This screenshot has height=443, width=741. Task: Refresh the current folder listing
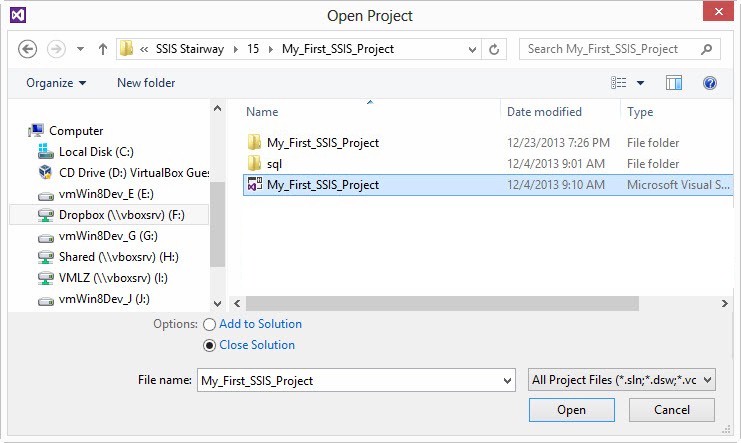(495, 48)
